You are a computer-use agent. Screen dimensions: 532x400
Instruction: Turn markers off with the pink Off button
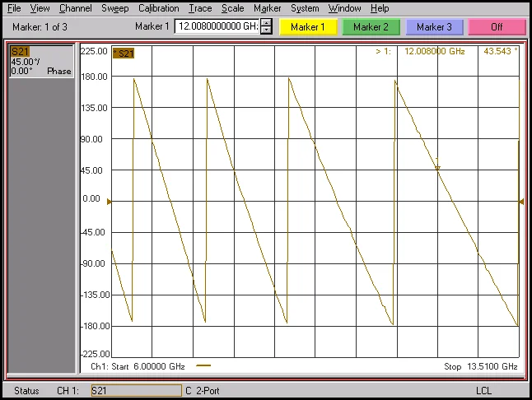pyautogui.click(x=497, y=27)
